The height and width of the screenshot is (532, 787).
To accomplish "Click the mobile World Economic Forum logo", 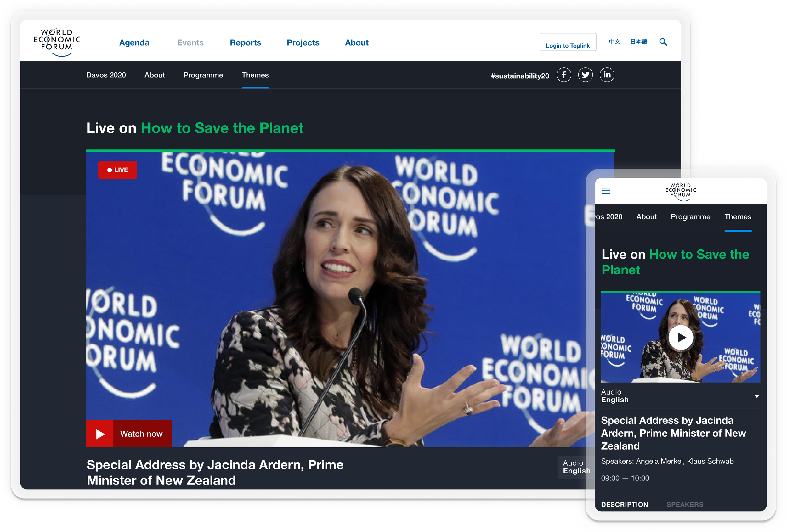I will point(681,191).
